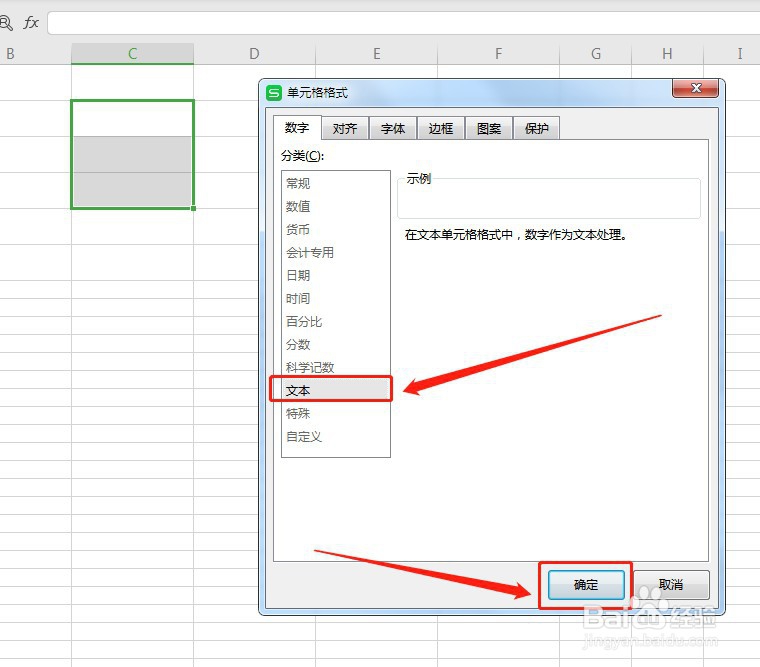Viewport: 760px width, 667px height.
Task: Select column E header
Action: click(377, 53)
